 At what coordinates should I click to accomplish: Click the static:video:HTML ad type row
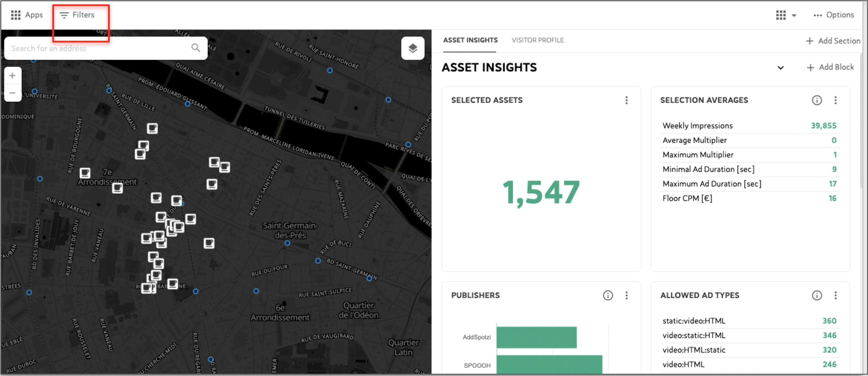click(x=749, y=321)
